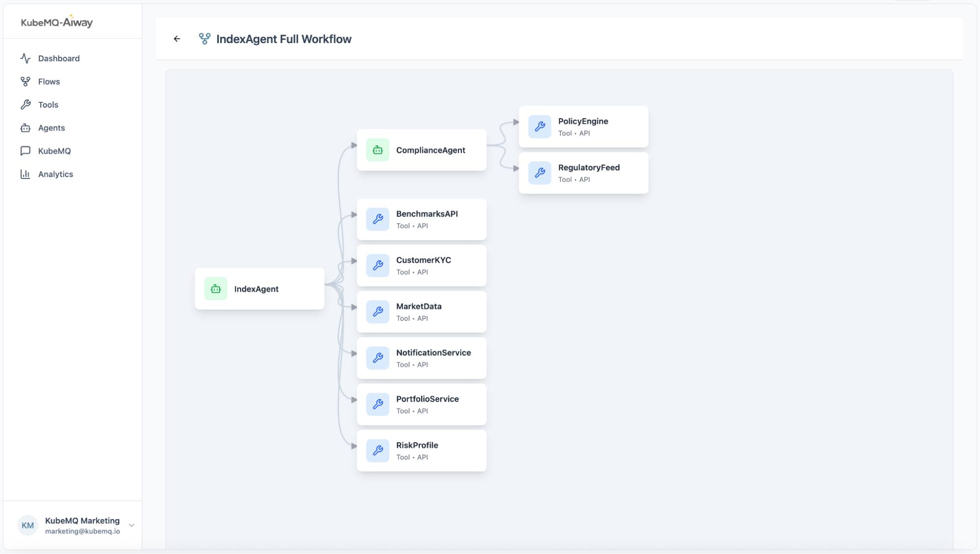Select the KubeMQ sidebar item

pos(54,151)
